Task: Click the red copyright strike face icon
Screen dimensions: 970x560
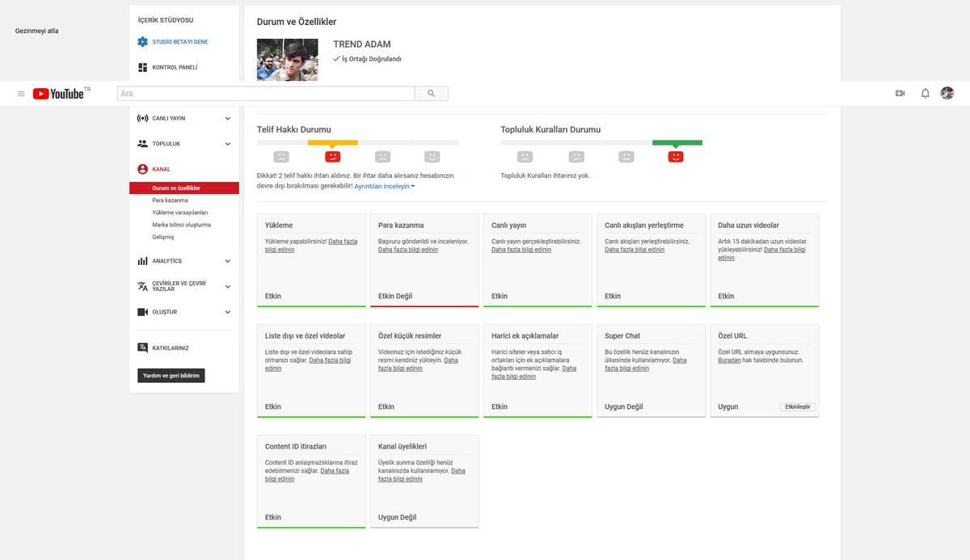Action: [332, 157]
